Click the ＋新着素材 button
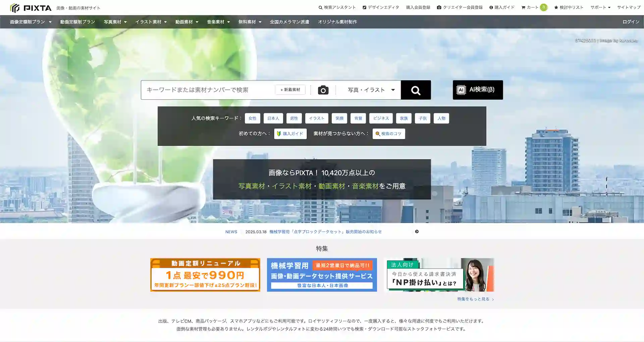Image resolution: width=644 pixels, height=342 pixels. [x=290, y=90]
